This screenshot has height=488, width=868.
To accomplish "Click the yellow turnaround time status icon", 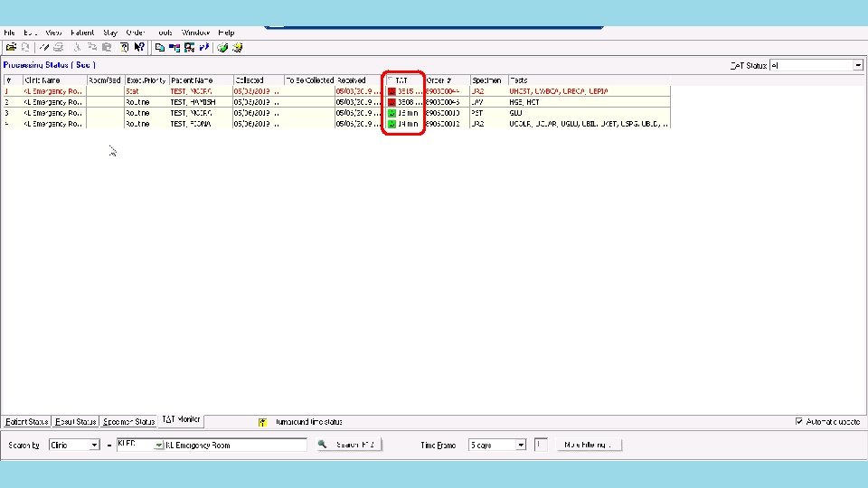I will click(x=262, y=422).
